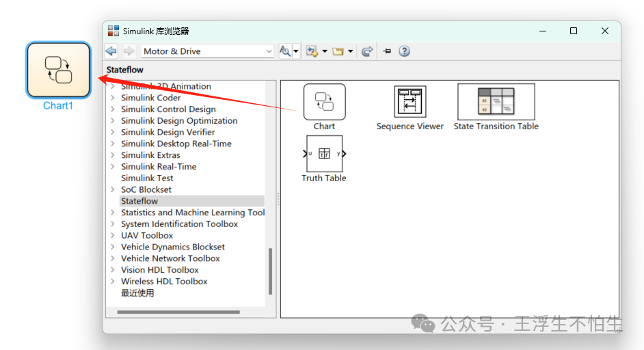Image resolution: width=644 pixels, height=350 pixels.
Task: Click the pane splitter handle
Action: (278, 199)
